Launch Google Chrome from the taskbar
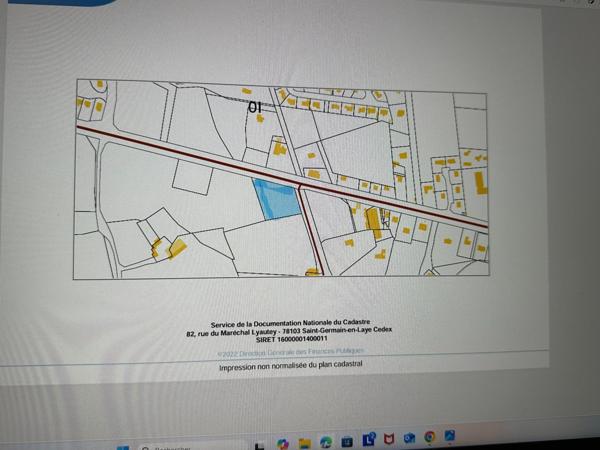Image resolution: width=600 pixels, height=450 pixels. tap(430, 438)
